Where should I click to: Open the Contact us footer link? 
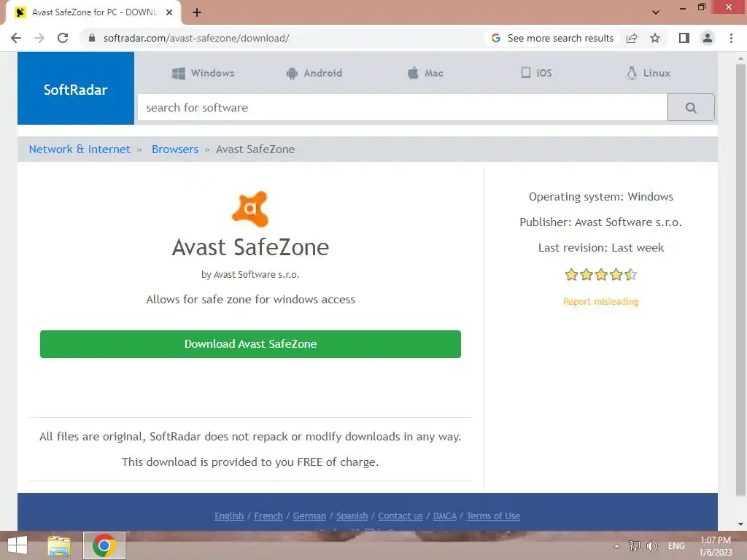tap(400, 516)
